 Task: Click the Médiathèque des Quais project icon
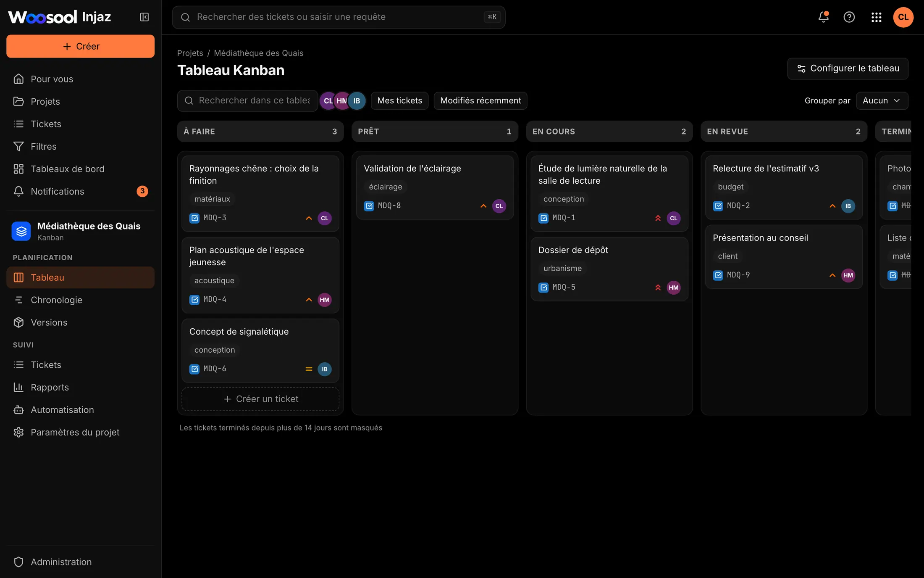click(x=21, y=231)
